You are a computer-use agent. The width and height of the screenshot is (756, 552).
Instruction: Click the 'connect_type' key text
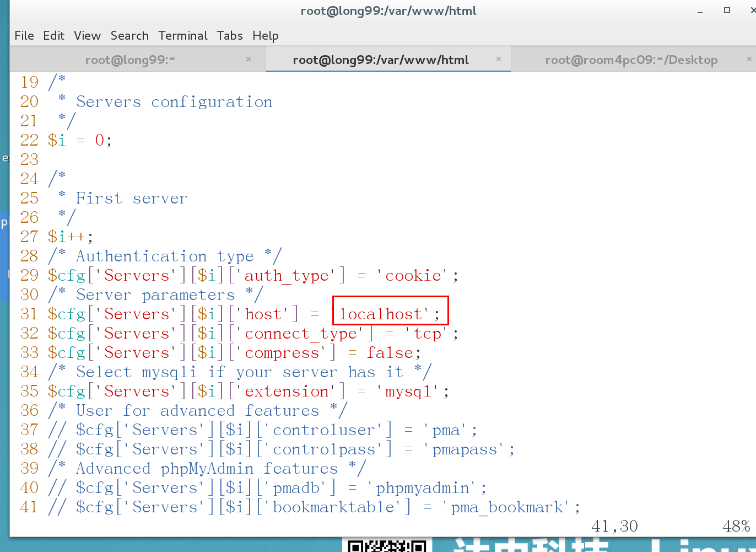301,334
